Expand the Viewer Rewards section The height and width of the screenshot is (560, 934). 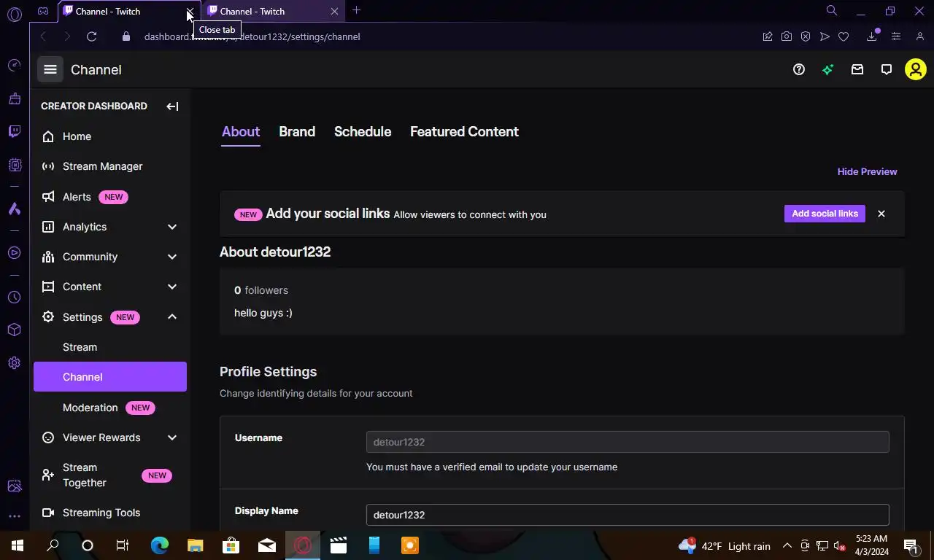[172, 437]
